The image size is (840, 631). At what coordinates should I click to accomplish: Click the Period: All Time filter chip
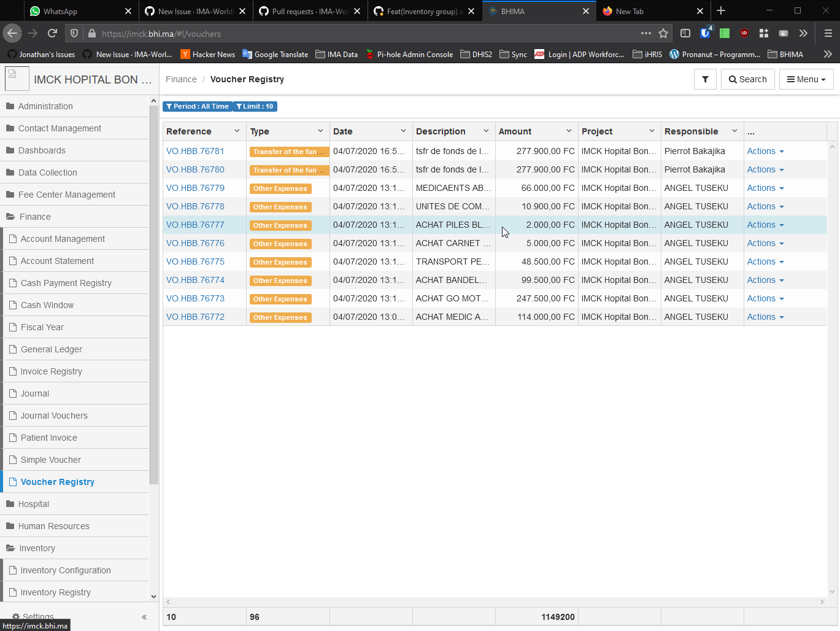coord(197,106)
